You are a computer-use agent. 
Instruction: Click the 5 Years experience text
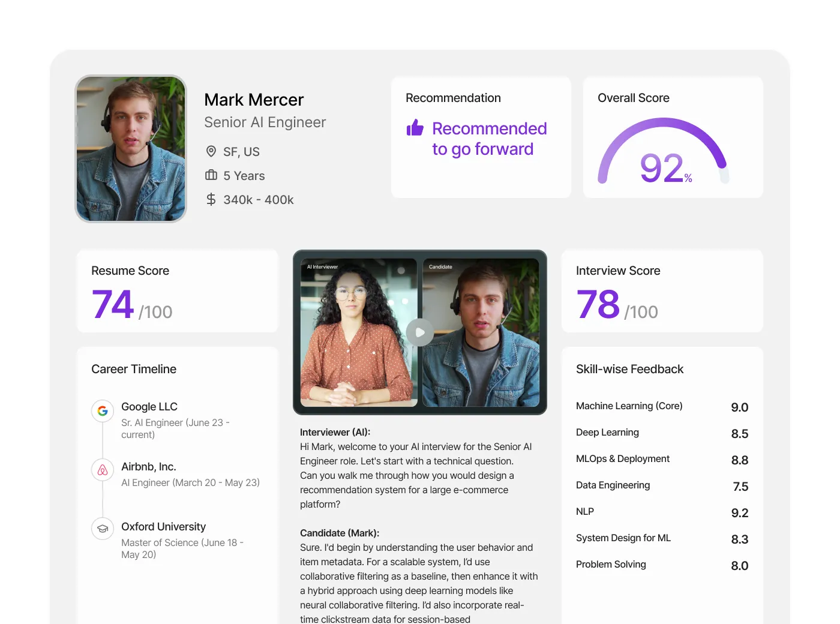click(x=244, y=176)
